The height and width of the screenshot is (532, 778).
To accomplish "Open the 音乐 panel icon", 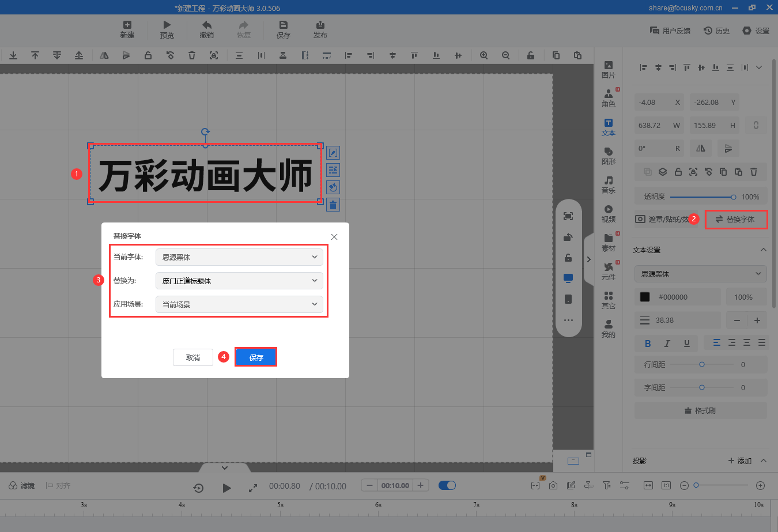I will (x=608, y=184).
